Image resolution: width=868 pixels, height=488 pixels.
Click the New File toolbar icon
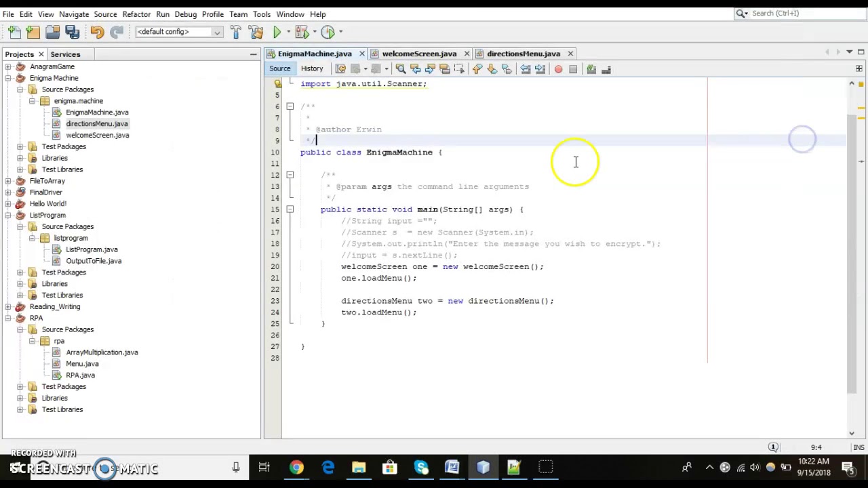pyautogui.click(x=14, y=32)
